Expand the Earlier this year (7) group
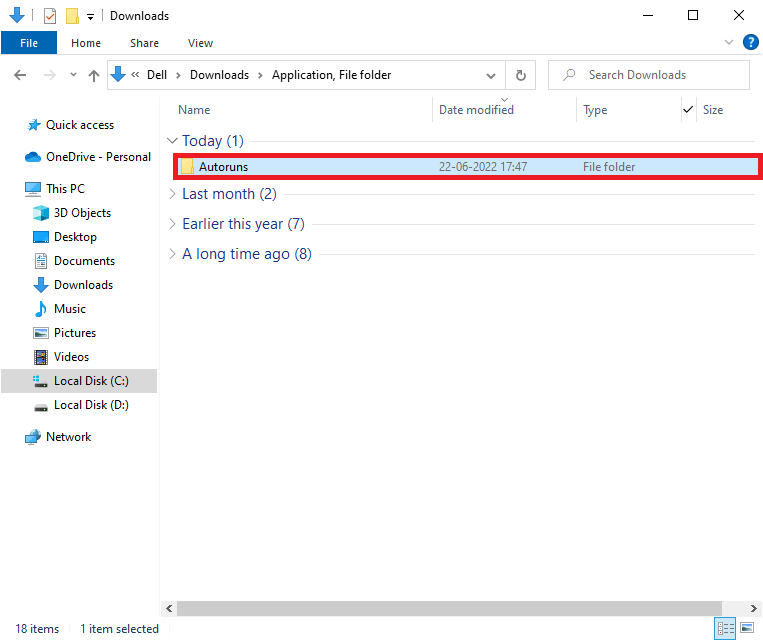This screenshot has width=763, height=641. pyautogui.click(x=172, y=224)
